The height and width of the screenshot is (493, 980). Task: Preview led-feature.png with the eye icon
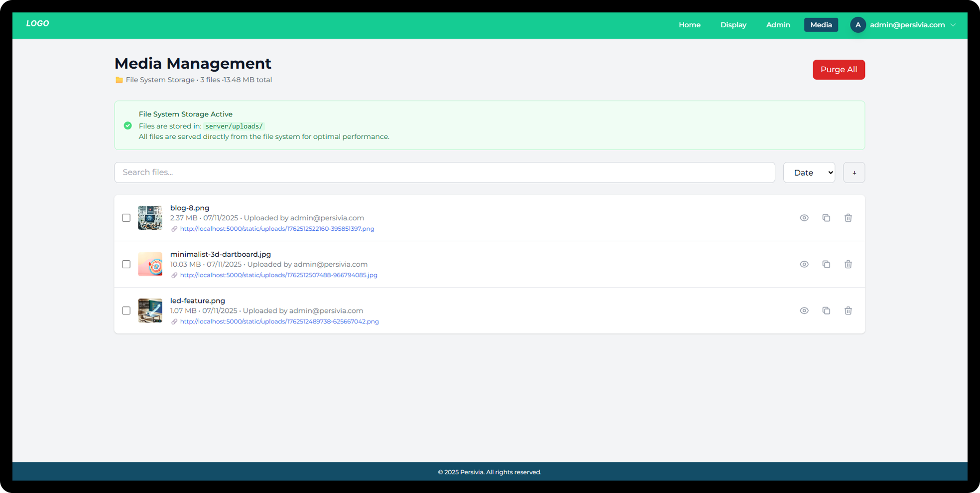click(804, 310)
